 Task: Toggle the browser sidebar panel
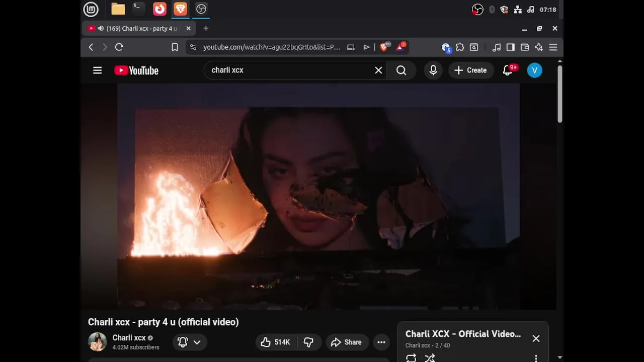[x=511, y=47]
